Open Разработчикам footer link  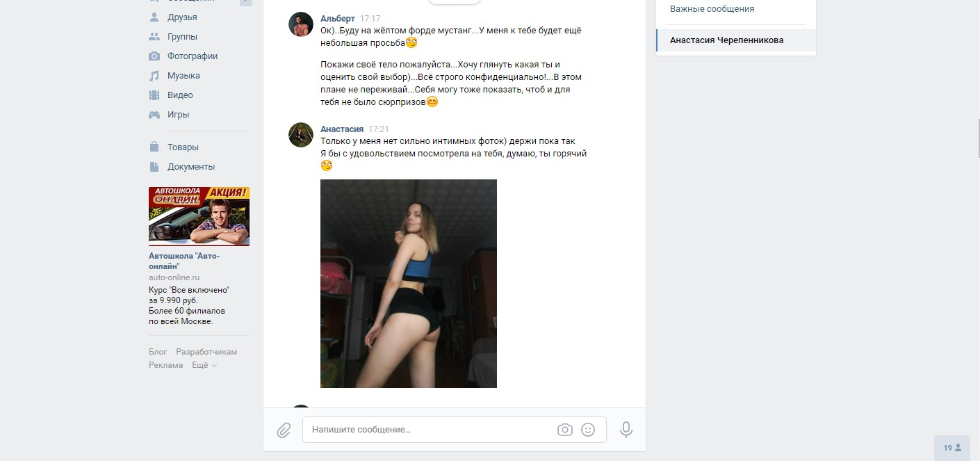click(x=206, y=352)
